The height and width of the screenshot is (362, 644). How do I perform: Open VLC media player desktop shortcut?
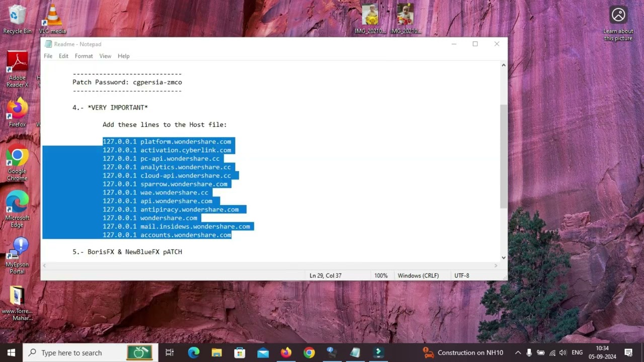52,20
